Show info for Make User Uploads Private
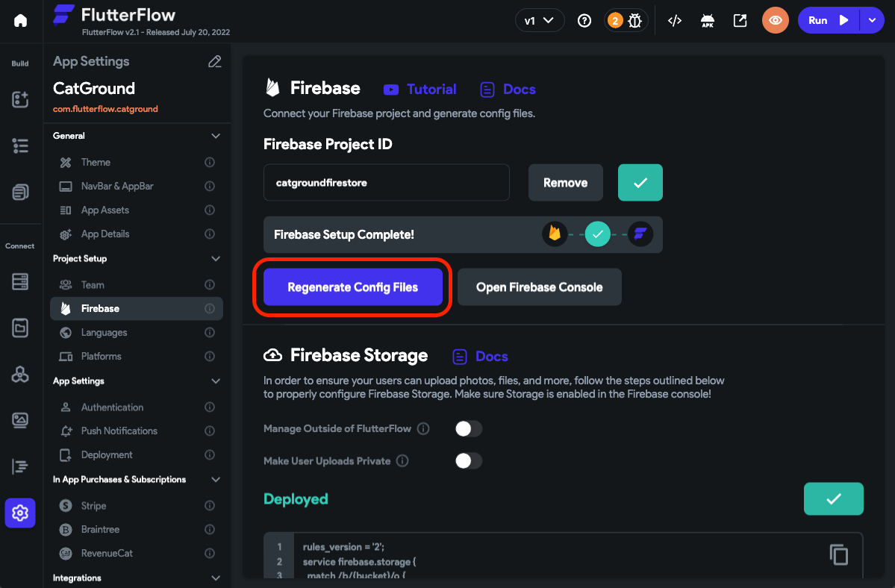The height and width of the screenshot is (588, 895). [402, 461]
